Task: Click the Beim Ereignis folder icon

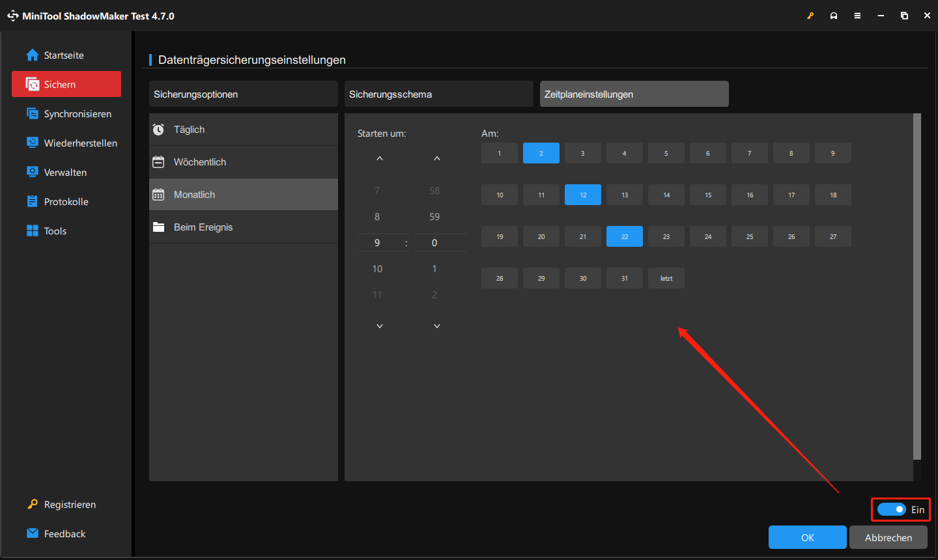Action: click(x=158, y=227)
